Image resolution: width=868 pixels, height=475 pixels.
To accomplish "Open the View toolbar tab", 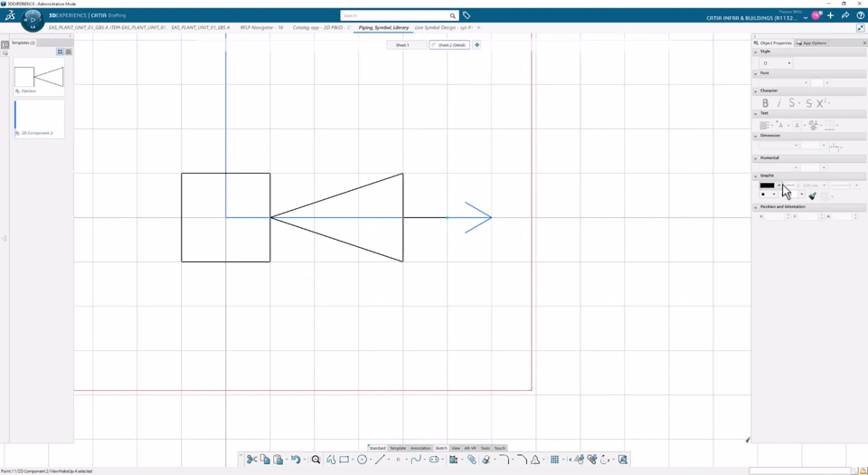I will [x=456, y=448].
